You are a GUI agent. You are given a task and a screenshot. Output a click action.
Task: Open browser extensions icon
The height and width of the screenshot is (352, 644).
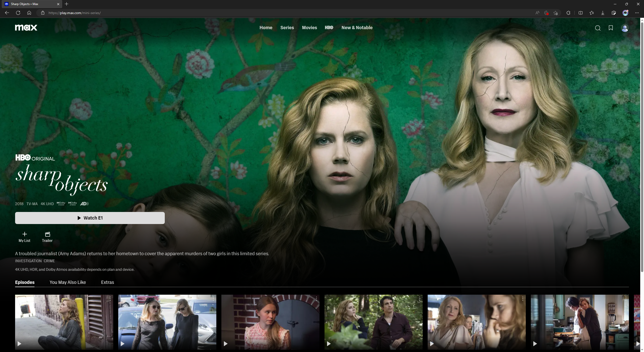click(568, 13)
